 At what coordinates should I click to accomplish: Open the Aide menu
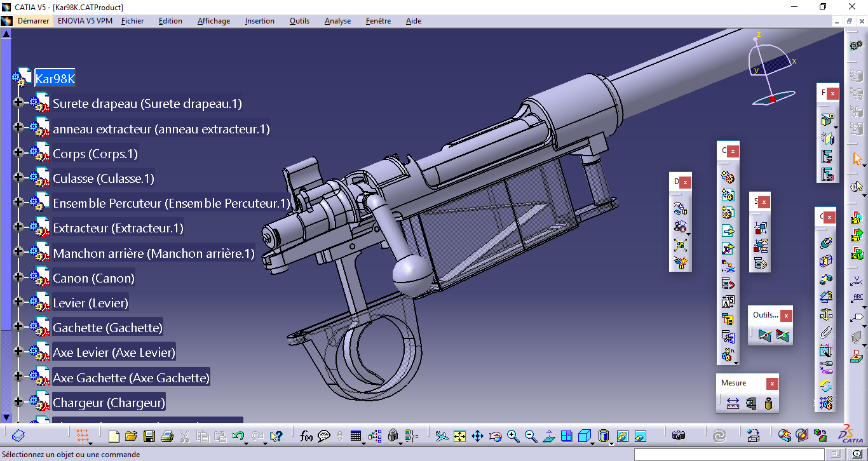point(414,21)
